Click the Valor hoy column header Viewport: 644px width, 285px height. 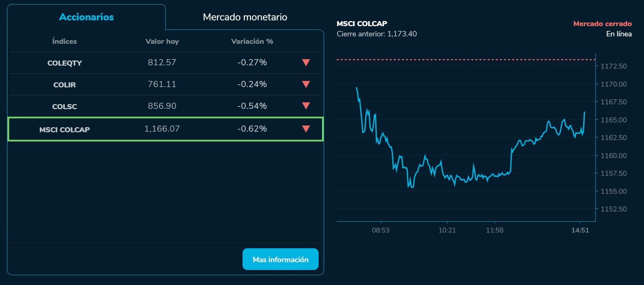pyautogui.click(x=162, y=41)
